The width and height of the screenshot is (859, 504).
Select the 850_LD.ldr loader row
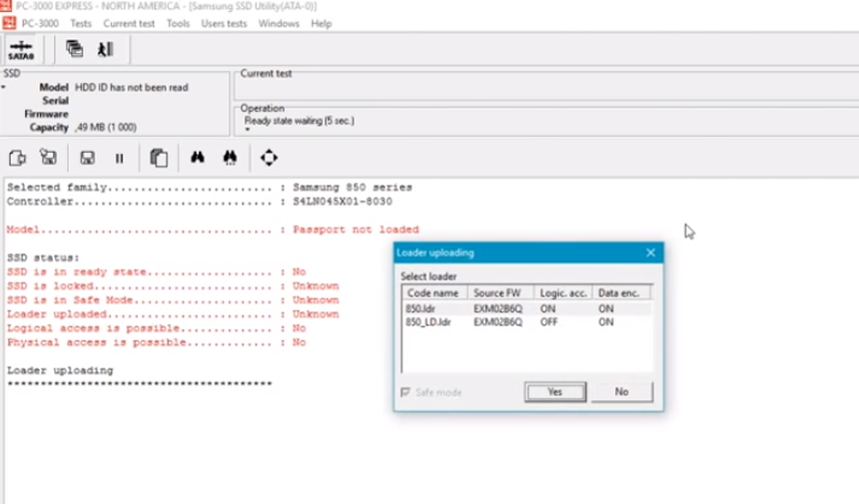click(527, 321)
